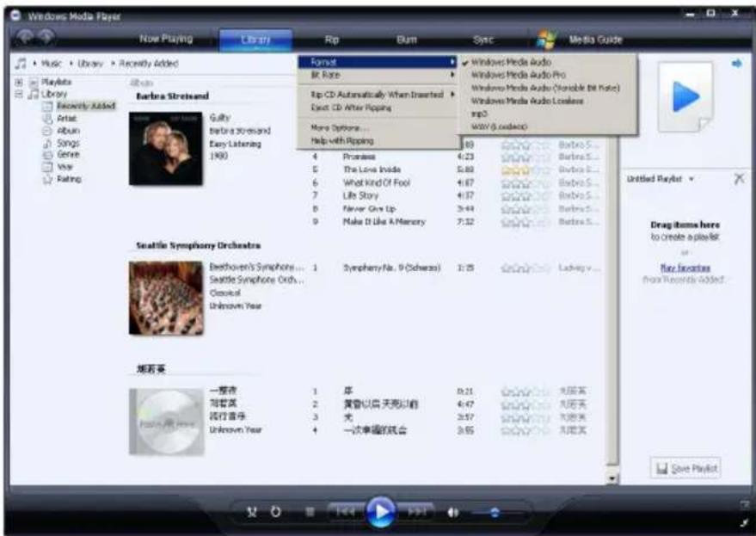Click the Save Playlist button
Image resolution: width=756 pixels, height=536 pixels.
[685, 468]
